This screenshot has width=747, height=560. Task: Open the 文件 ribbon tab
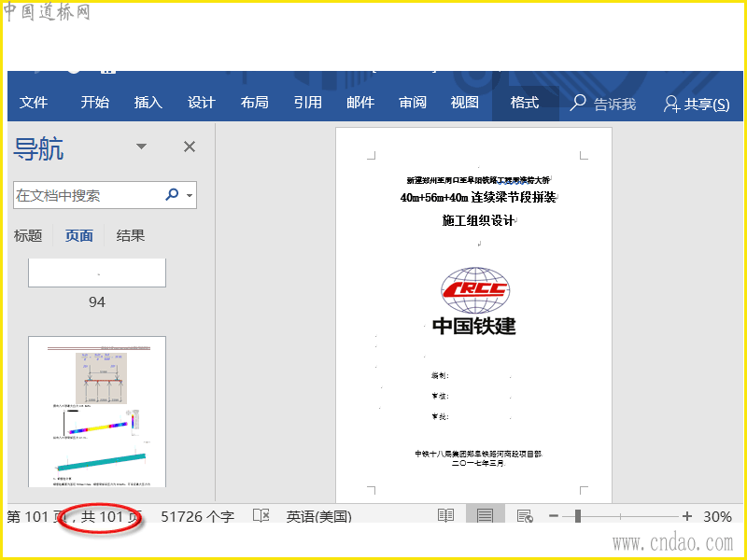pyautogui.click(x=34, y=102)
